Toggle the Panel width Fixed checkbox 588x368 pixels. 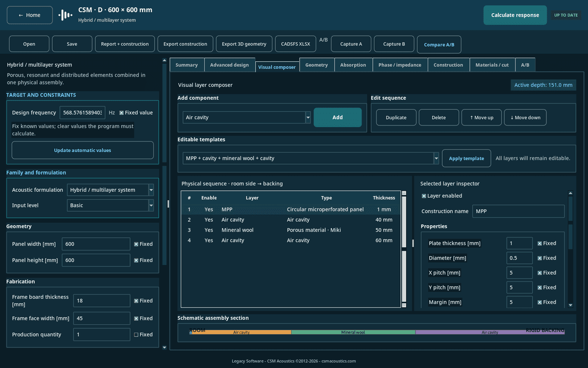[x=136, y=244]
